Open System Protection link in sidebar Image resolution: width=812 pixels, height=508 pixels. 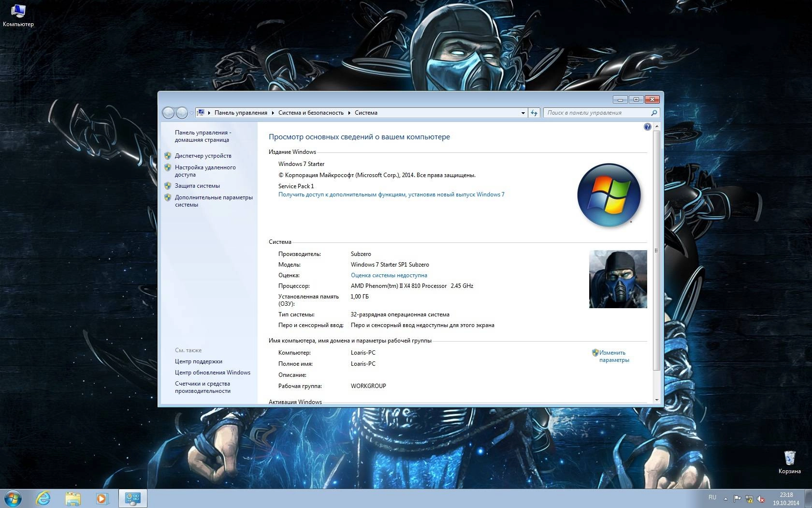click(197, 186)
